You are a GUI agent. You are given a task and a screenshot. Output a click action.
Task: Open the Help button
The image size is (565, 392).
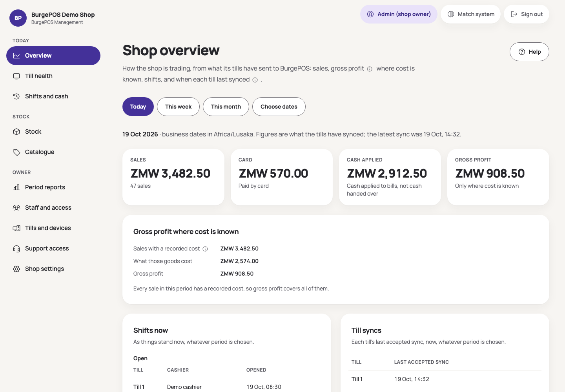click(x=529, y=52)
